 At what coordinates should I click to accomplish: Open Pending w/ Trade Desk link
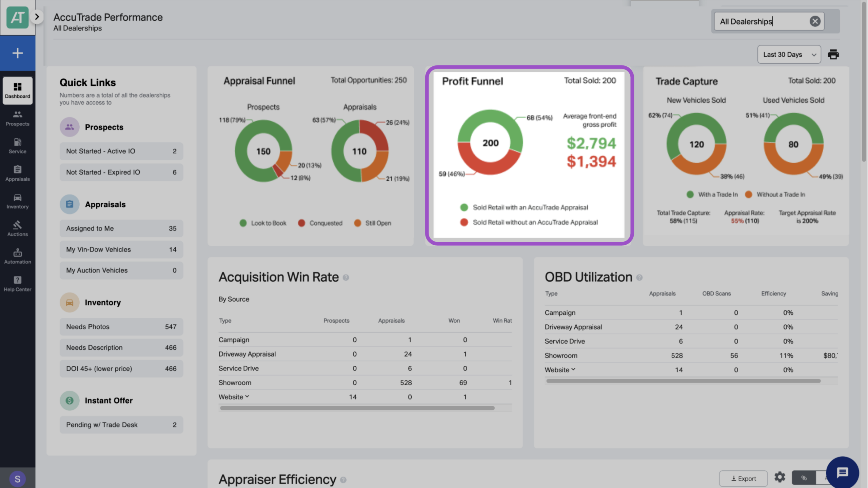click(121, 425)
